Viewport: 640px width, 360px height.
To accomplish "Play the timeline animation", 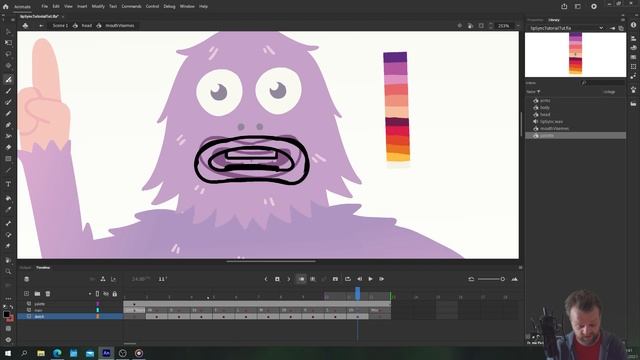I will [x=370, y=279].
